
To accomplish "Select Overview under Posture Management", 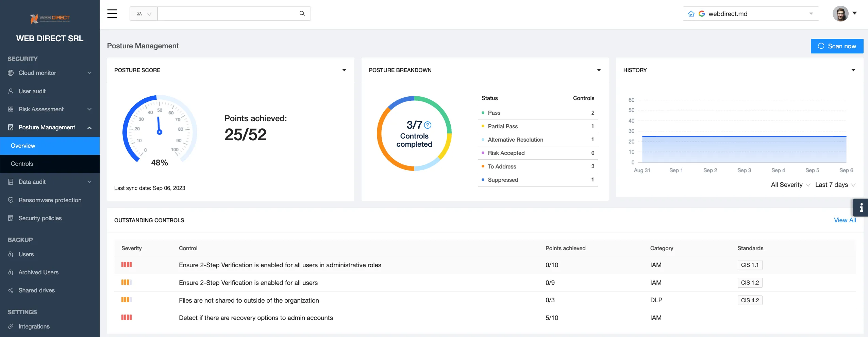I will point(23,145).
